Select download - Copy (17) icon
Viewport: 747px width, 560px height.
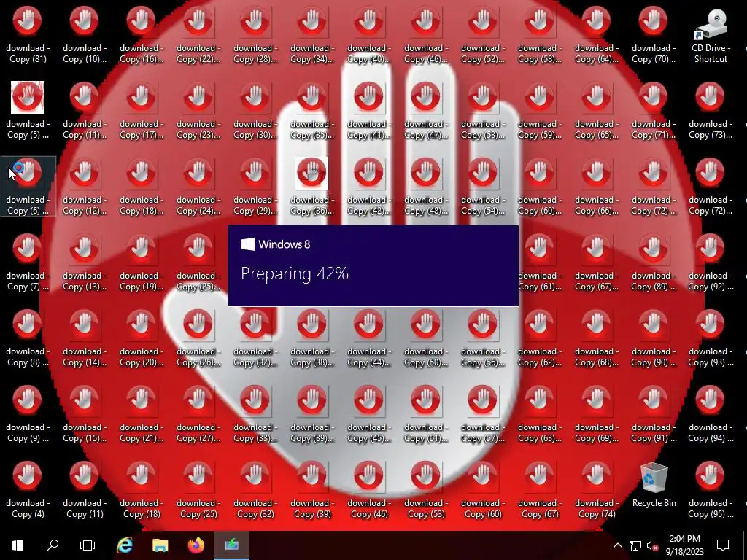click(x=141, y=112)
